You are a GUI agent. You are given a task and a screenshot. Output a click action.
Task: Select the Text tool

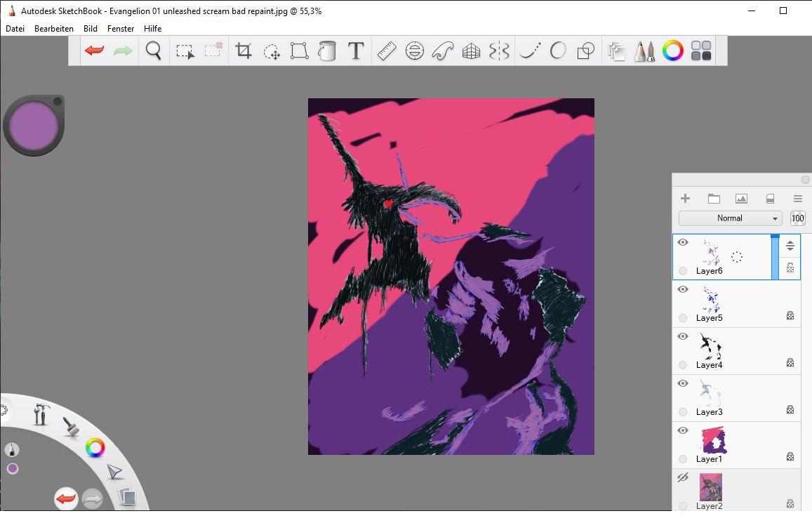point(356,51)
